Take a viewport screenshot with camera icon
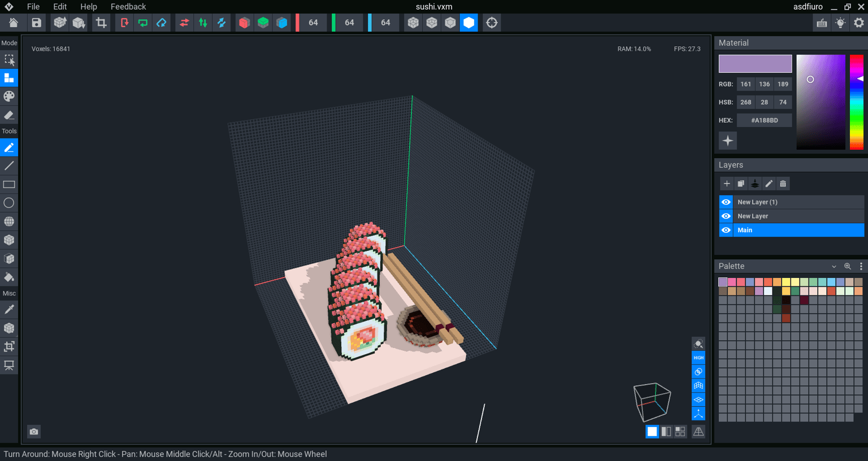This screenshot has width=868, height=461. coord(34,432)
